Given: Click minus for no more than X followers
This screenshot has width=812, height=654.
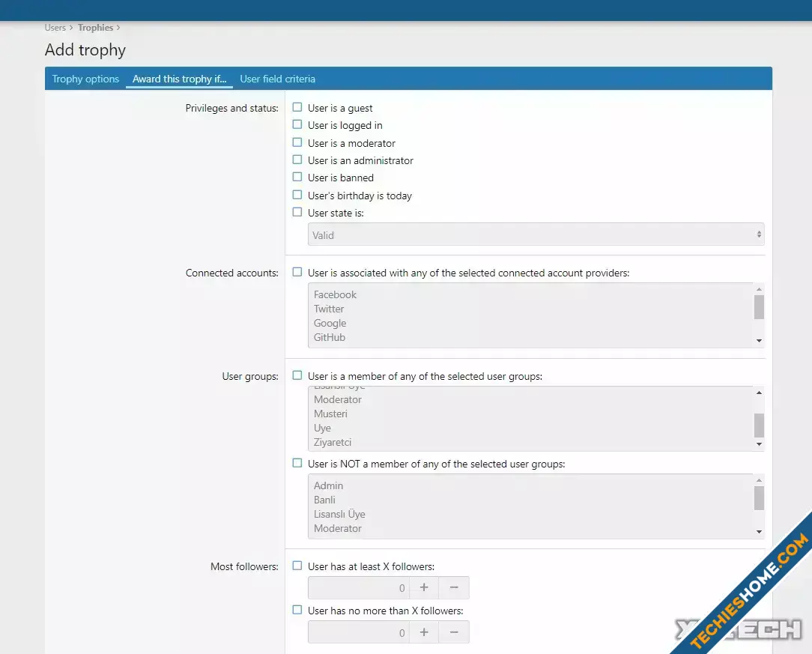Looking at the screenshot, I should pos(454,632).
